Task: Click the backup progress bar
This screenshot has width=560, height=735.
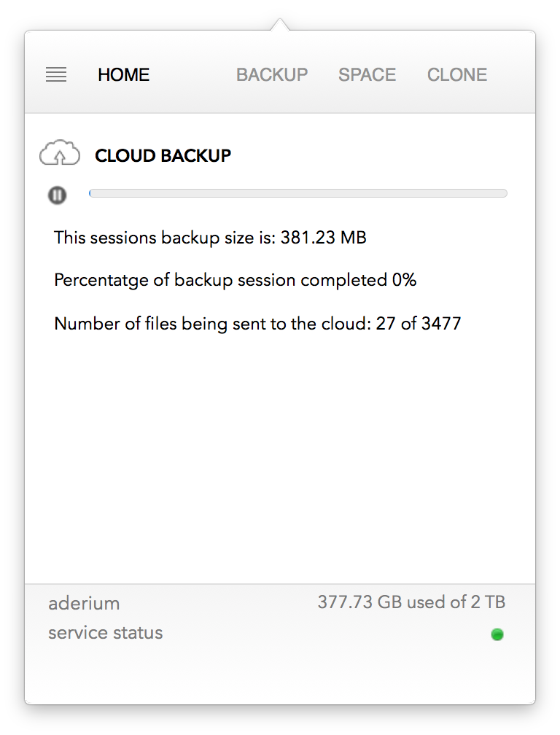Action: pos(297,193)
